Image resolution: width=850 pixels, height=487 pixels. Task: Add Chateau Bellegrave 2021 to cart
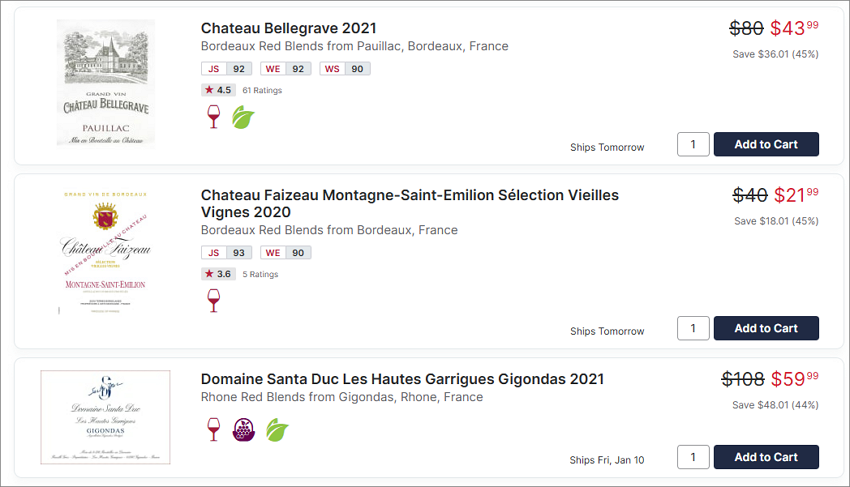click(766, 144)
